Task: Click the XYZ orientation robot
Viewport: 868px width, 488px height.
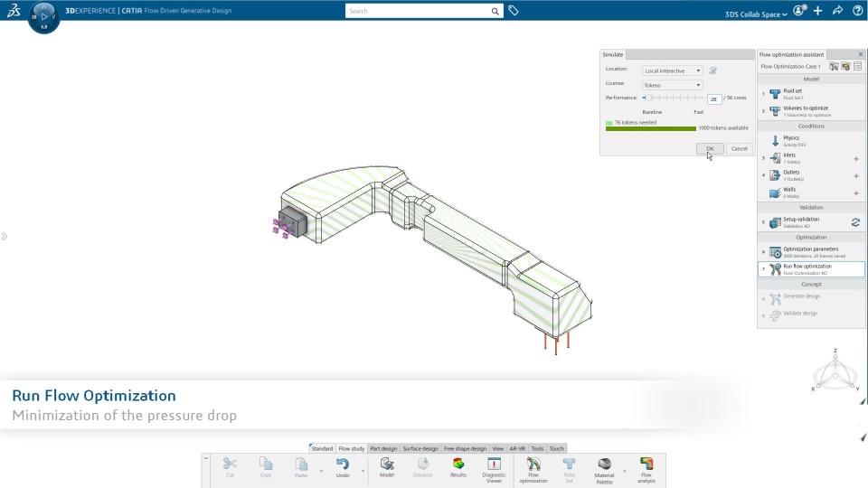Action: [835, 371]
